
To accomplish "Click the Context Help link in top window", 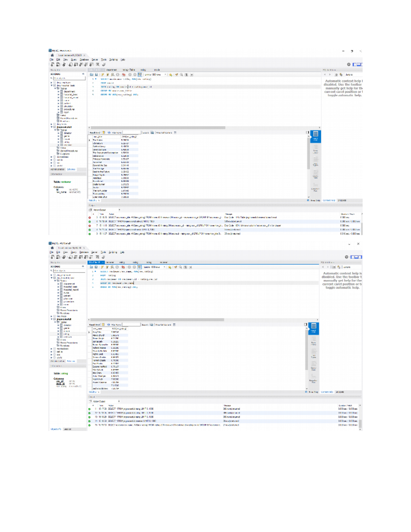I will (x=329, y=200).
